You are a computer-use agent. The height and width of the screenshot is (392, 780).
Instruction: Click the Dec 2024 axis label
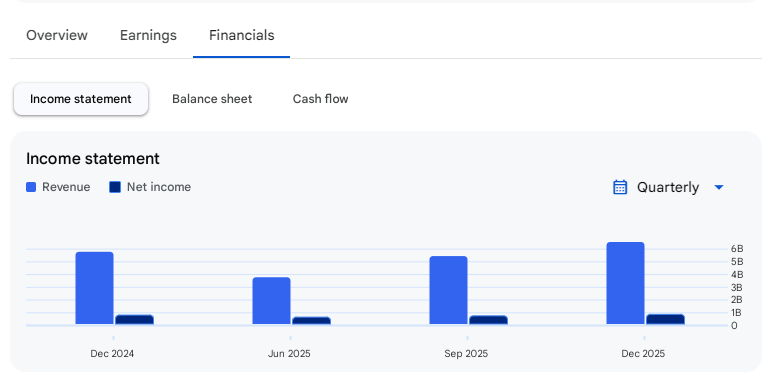[x=112, y=354]
